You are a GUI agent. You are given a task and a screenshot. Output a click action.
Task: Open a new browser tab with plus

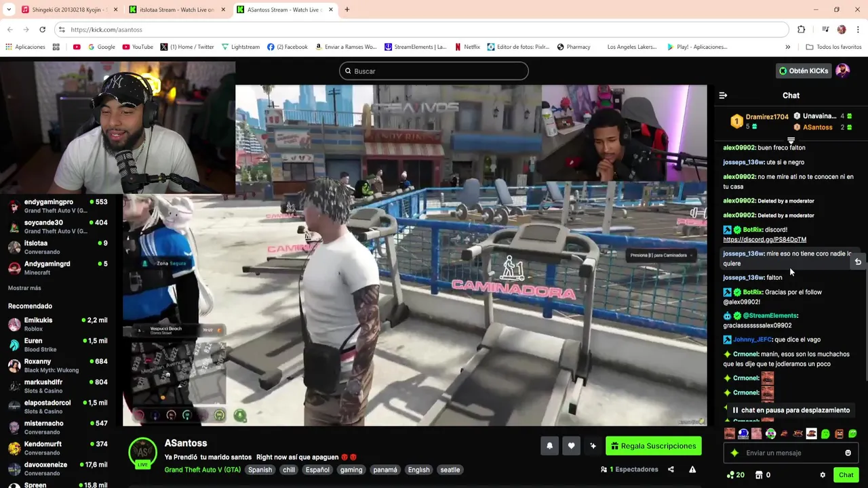(347, 9)
